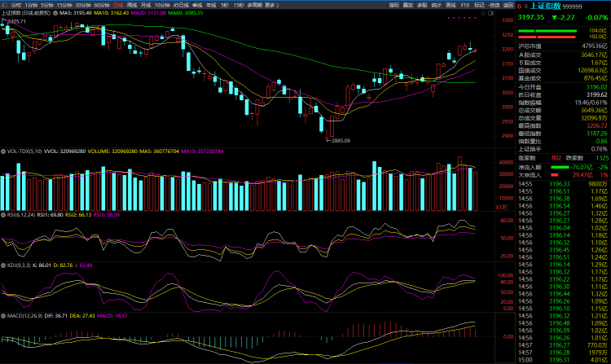The image size is (611, 364).
Task: Open the 多周期 multi-period dropdown
Action: [250, 5]
